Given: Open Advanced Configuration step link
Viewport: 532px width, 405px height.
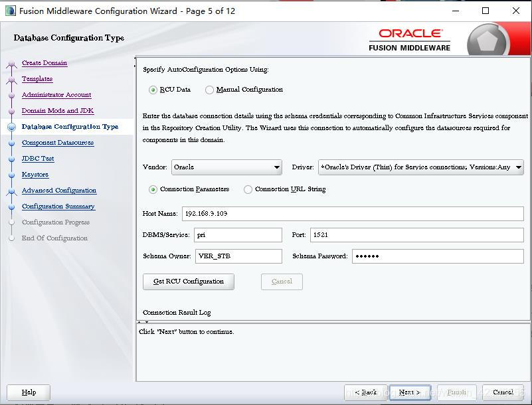Looking at the screenshot, I should [x=59, y=191].
